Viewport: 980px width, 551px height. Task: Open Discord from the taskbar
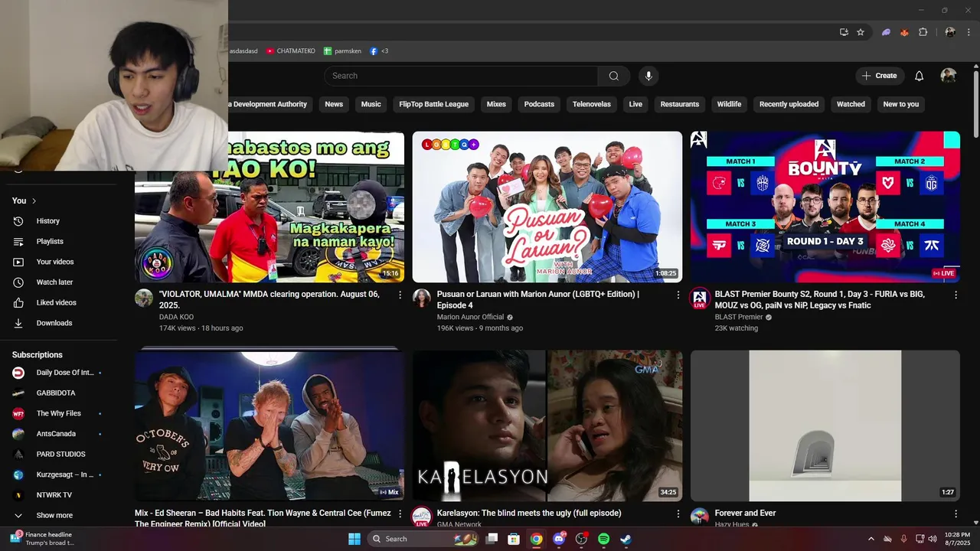click(x=559, y=539)
